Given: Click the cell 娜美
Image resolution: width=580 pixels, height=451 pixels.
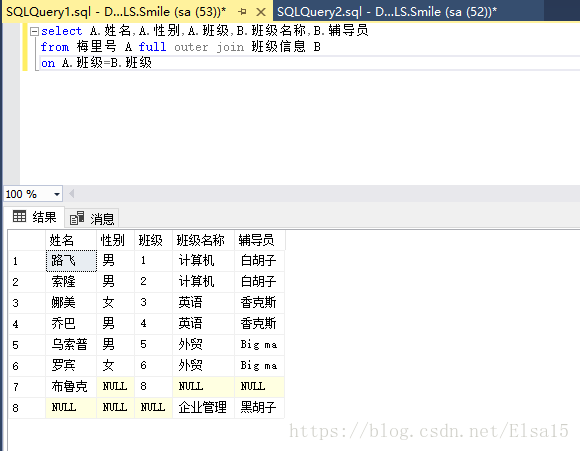Looking at the screenshot, I should (71, 303).
